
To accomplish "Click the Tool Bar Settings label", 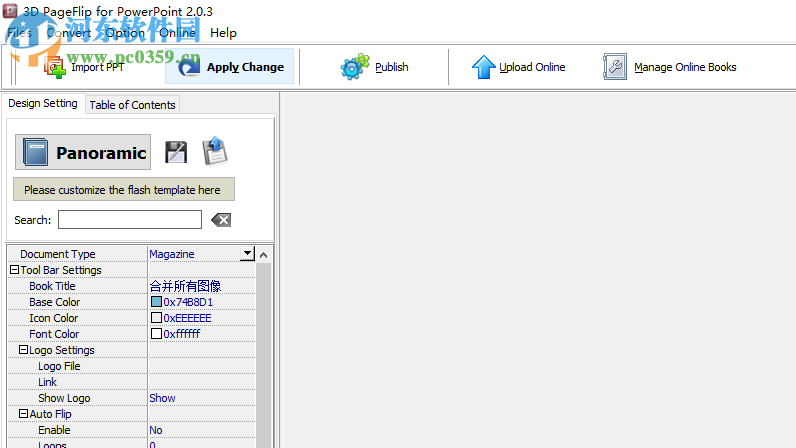I will click(x=61, y=270).
